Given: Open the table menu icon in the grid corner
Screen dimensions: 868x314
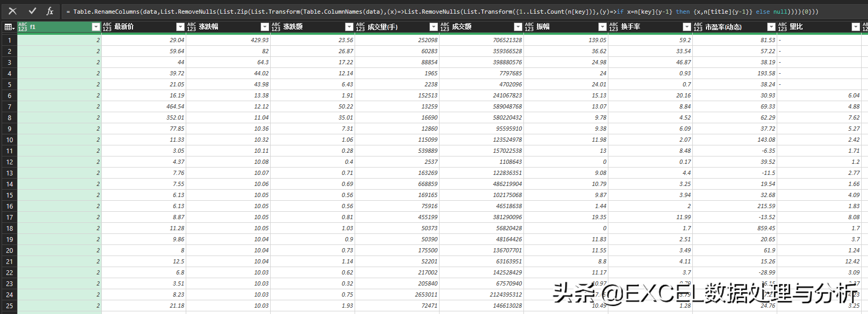Looking at the screenshot, I should pyautogui.click(x=9, y=27).
